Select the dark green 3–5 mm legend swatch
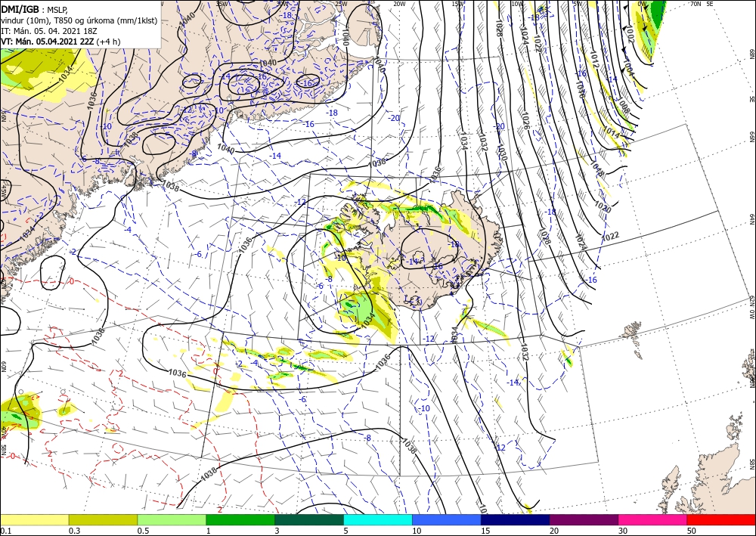Viewport: 756px width, 536px height. tap(309, 519)
